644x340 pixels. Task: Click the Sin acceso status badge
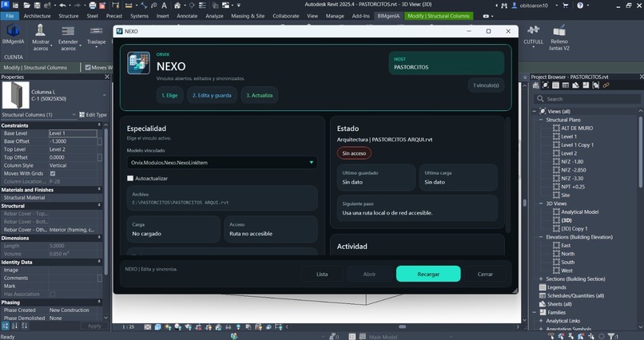pos(354,153)
